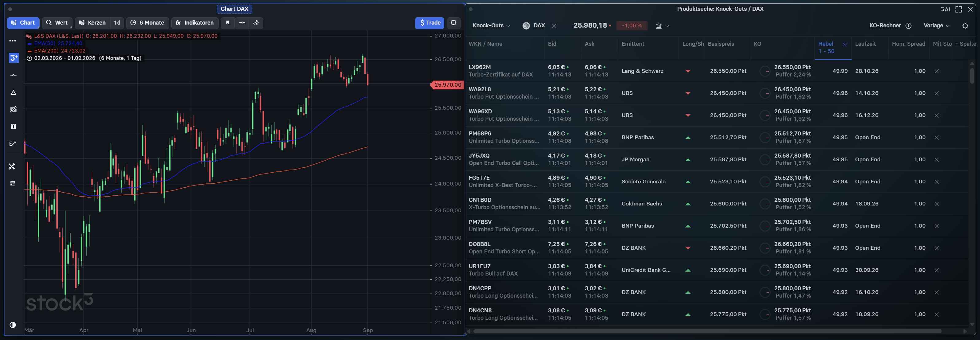The width and height of the screenshot is (980, 340).
Task: Toggle the chart contrast theme icon
Action: (13, 325)
